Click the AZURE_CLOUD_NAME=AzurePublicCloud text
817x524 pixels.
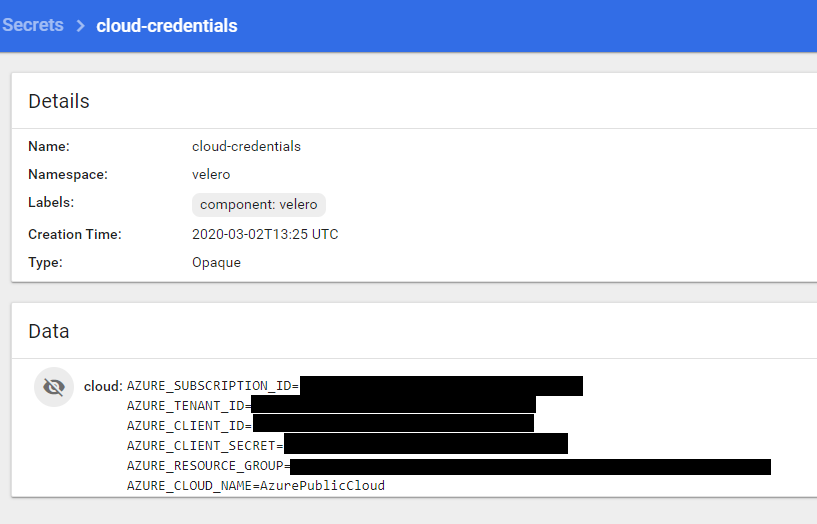click(x=256, y=485)
